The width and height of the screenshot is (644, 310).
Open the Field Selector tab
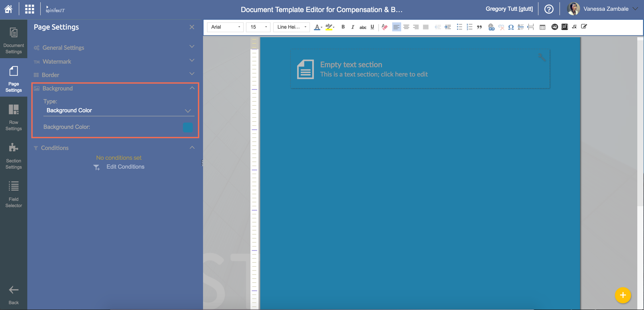(13, 194)
